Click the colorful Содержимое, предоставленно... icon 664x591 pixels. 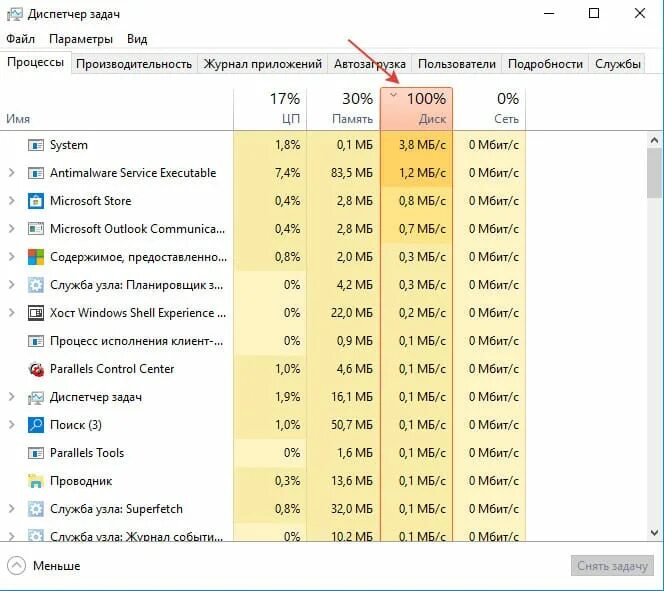[x=36, y=257]
